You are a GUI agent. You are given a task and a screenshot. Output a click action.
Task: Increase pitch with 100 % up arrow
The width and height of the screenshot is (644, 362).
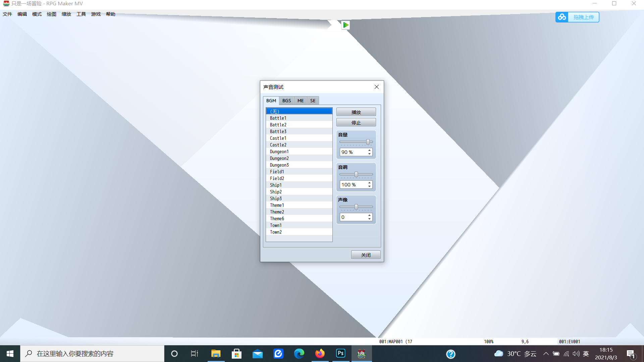[369, 183]
